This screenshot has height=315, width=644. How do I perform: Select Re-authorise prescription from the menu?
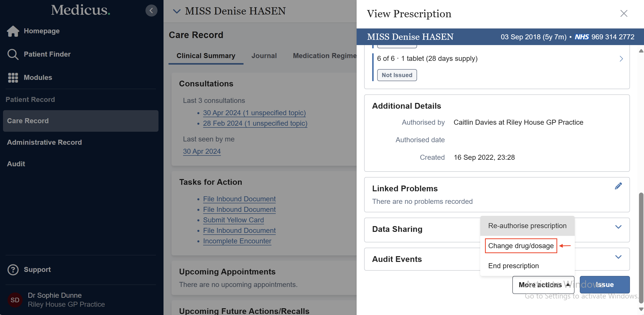point(527,226)
